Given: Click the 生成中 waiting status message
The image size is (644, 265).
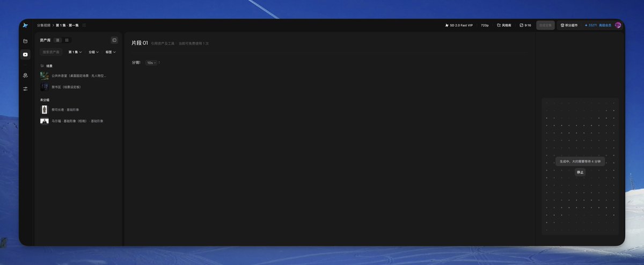Looking at the screenshot, I should [x=580, y=161].
